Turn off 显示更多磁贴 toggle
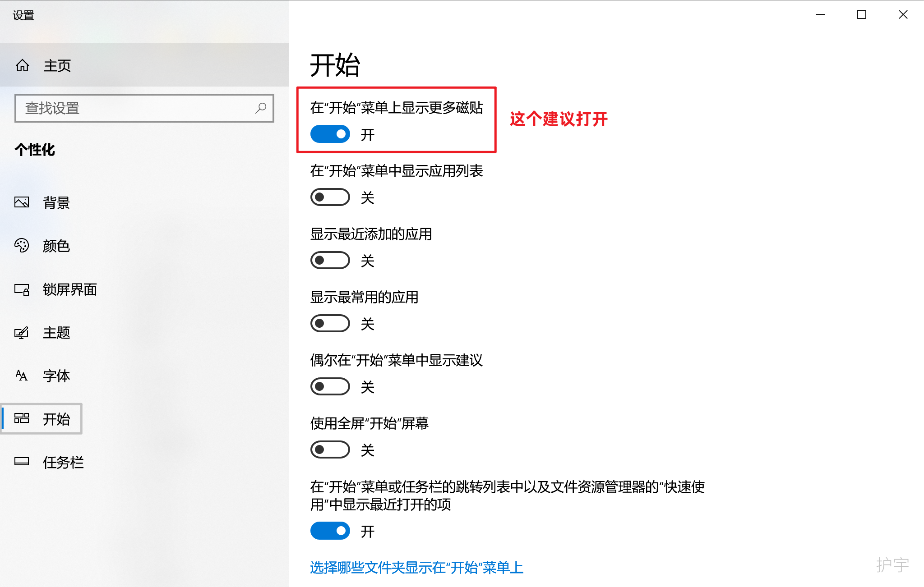The image size is (924, 587). point(330,134)
